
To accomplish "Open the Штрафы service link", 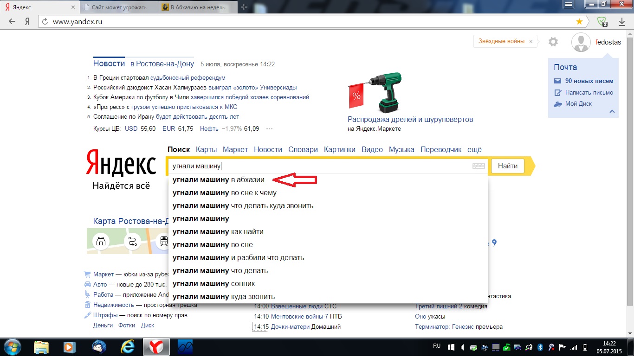I will tap(105, 315).
